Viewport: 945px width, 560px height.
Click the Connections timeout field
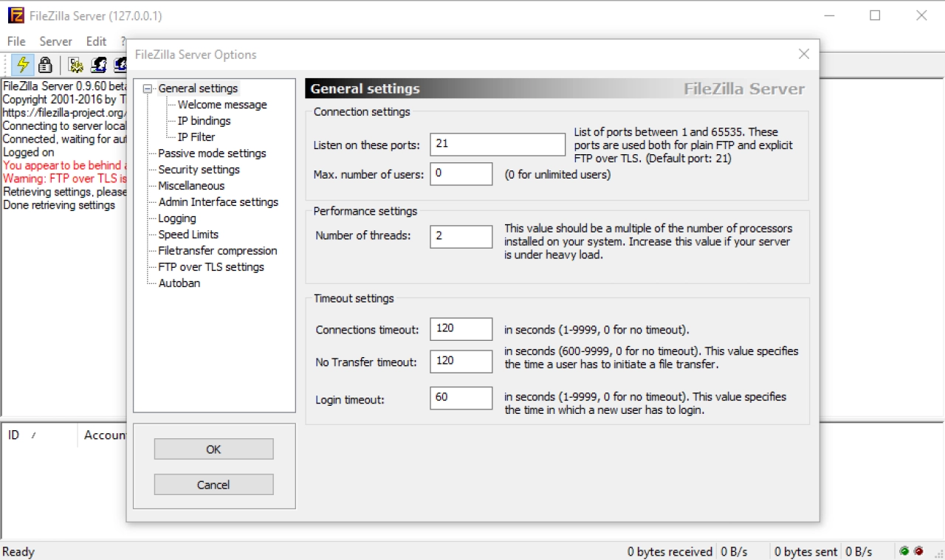(x=461, y=329)
